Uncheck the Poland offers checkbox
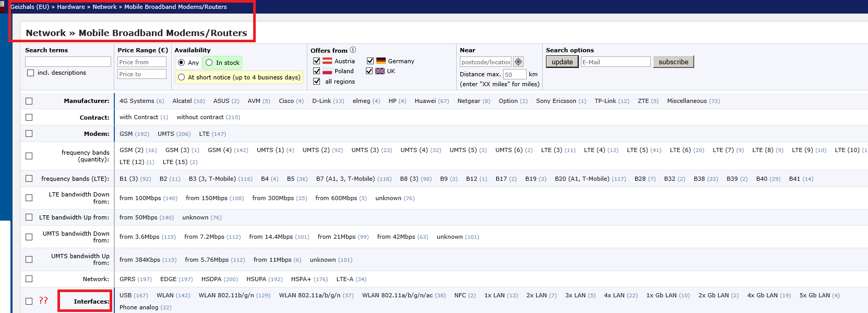Viewport: 868px width, 313px height. click(316, 71)
